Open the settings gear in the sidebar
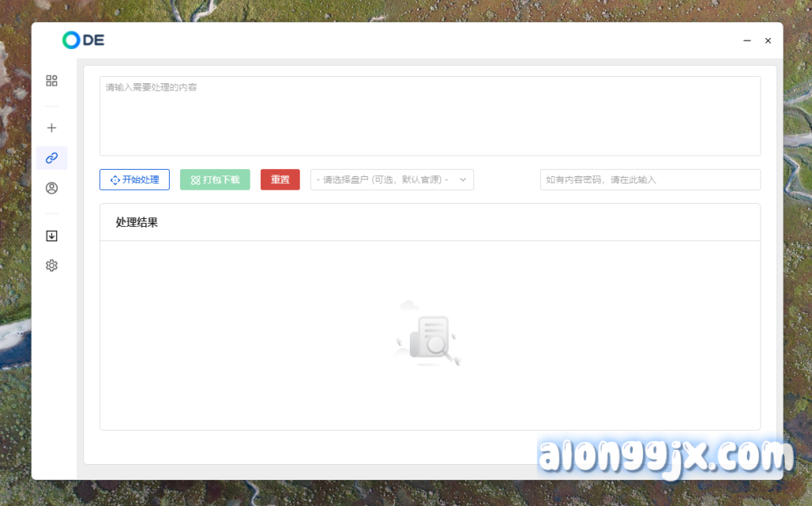The width and height of the screenshot is (812, 506). coord(52,266)
